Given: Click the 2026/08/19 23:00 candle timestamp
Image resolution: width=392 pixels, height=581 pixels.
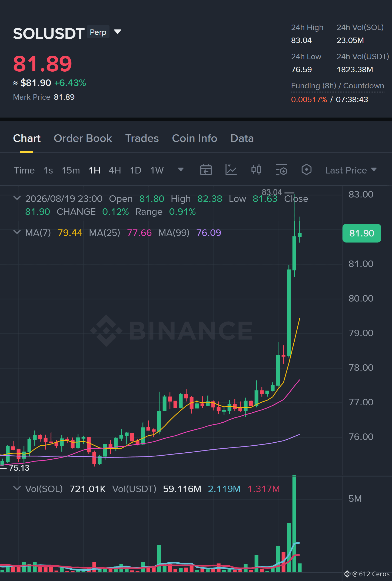Looking at the screenshot, I should pyautogui.click(x=64, y=199).
